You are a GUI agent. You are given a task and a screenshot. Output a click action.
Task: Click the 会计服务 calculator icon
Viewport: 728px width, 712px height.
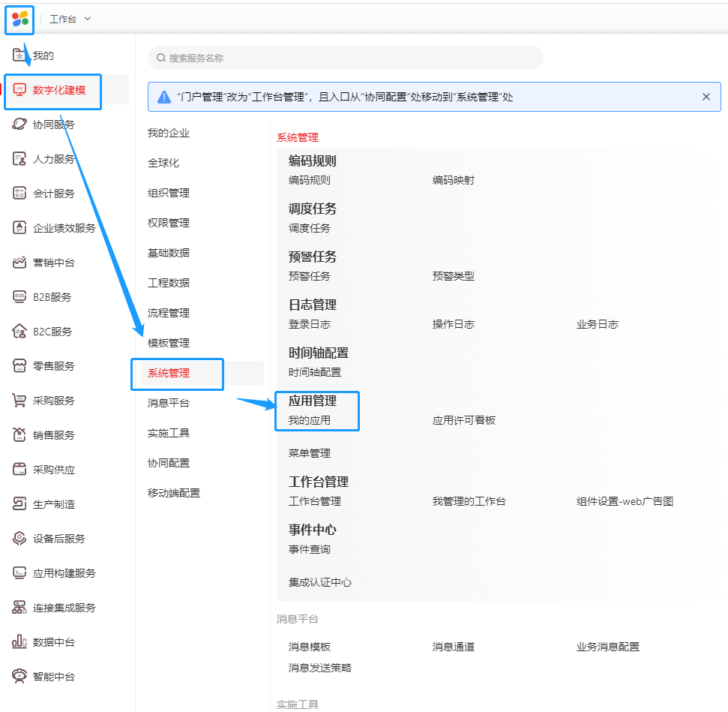coord(20,194)
